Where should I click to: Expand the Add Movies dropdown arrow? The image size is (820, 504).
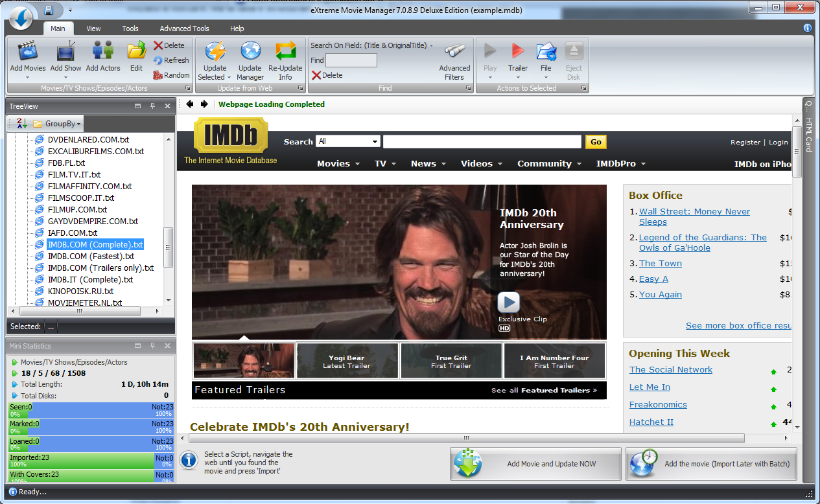point(28,78)
